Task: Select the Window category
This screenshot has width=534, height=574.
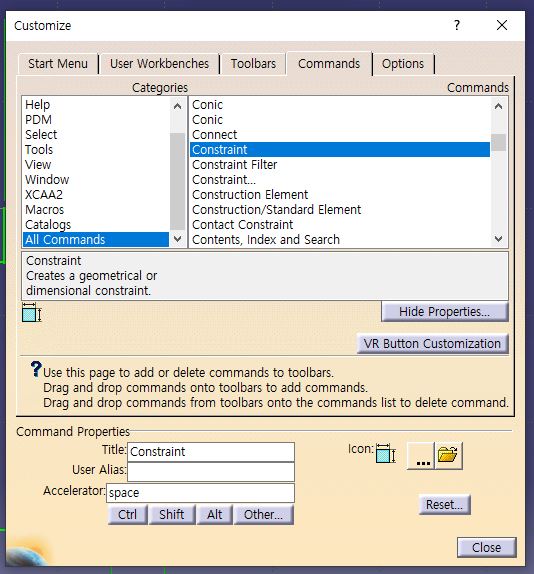Action: pyautogui.click(x=96, y=180)
